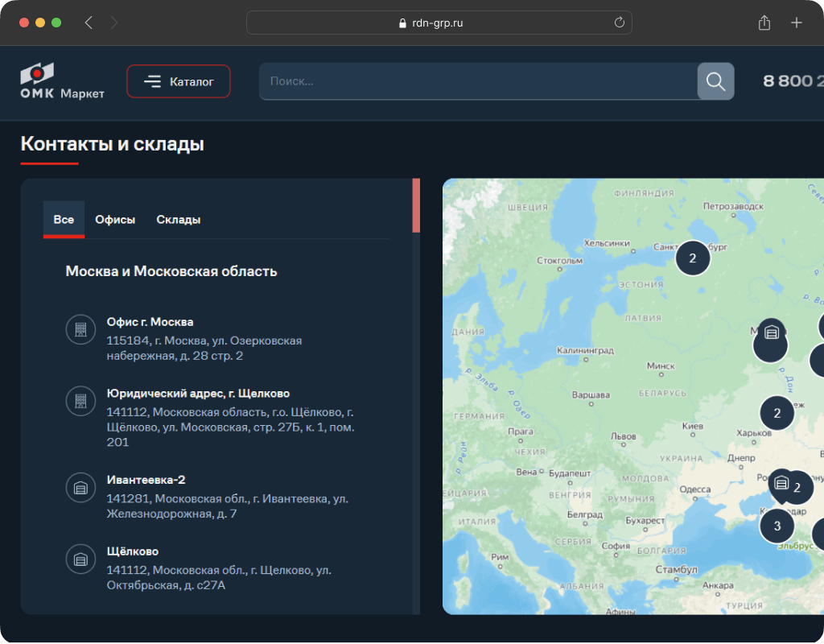Open the Safari share menu
This screenshot has height=644, width=824.
click(764, 23)
